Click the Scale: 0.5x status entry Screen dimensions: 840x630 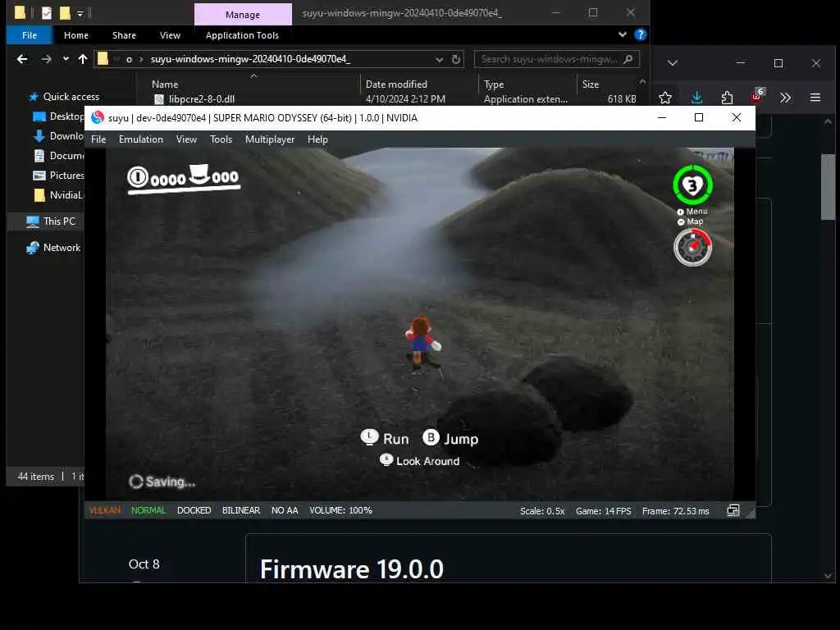point(542,511)
